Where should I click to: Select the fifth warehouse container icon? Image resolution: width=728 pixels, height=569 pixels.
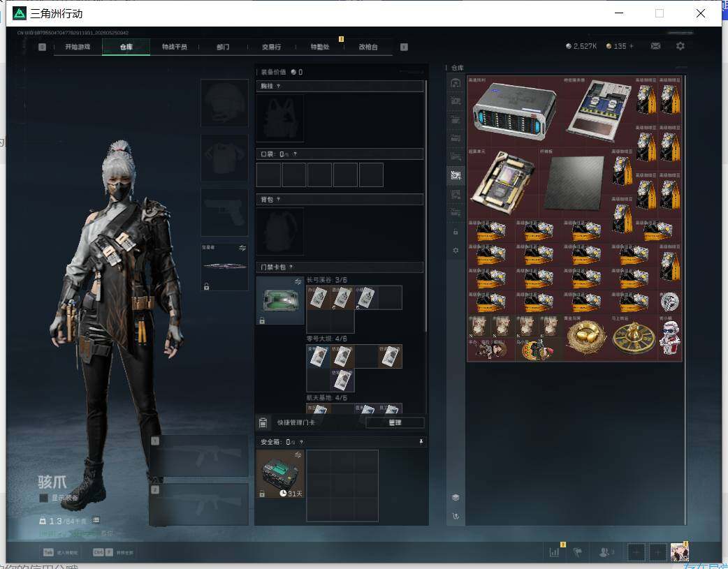coord(456,156)
